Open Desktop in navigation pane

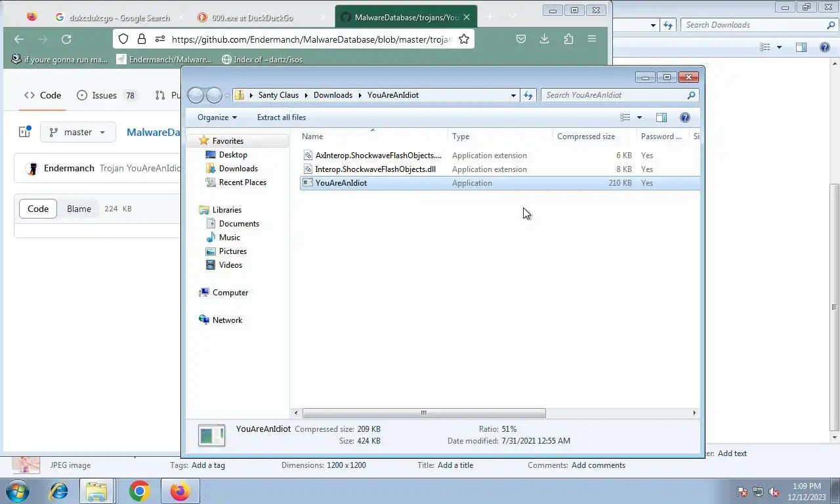(233, 155)
